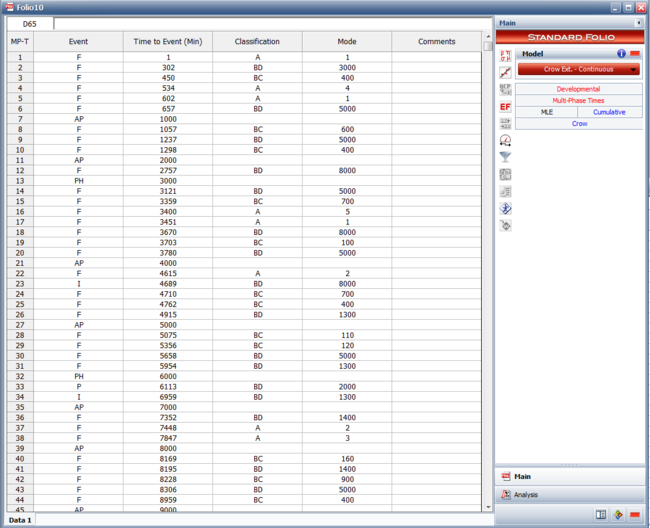Collapse the Main panel using the header arrow
Viewport: 650px width, 528px height.
pyautogui.click(x=640, y=22)
